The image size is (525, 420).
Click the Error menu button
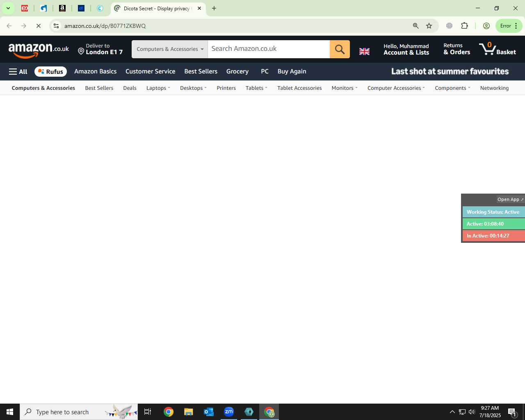click(x=509, y=26)
